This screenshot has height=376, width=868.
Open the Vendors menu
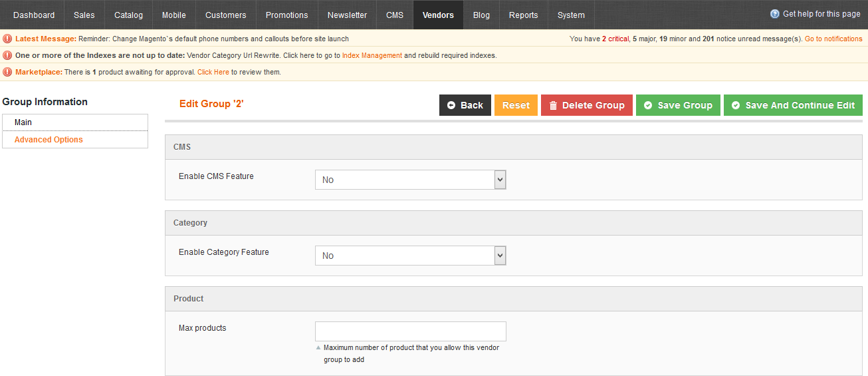tap(438, 15)
